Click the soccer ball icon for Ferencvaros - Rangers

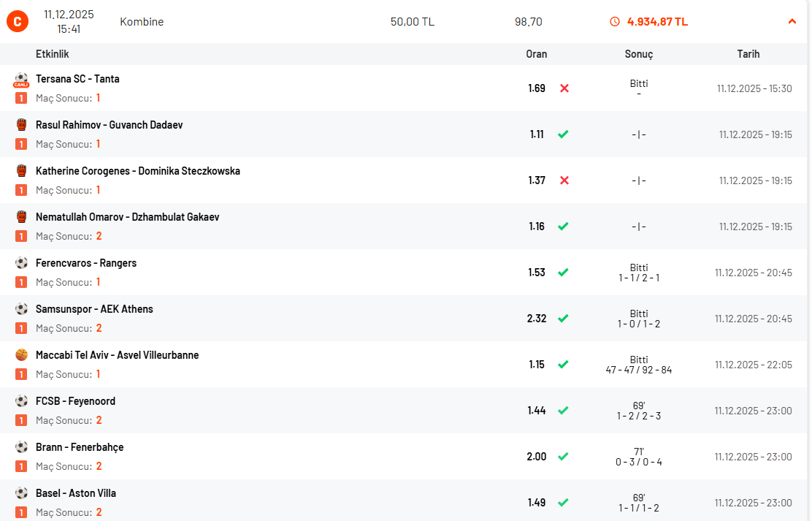(21, 263)
